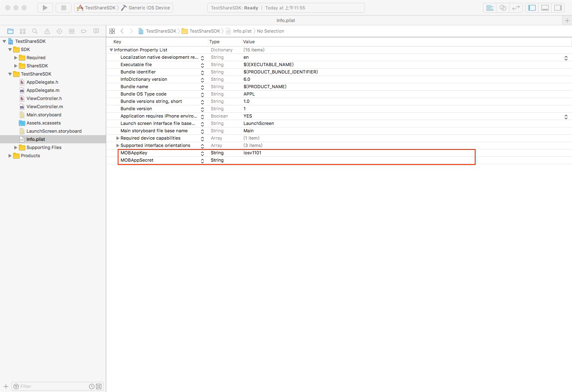Show the Standard editor

(489, 8)
